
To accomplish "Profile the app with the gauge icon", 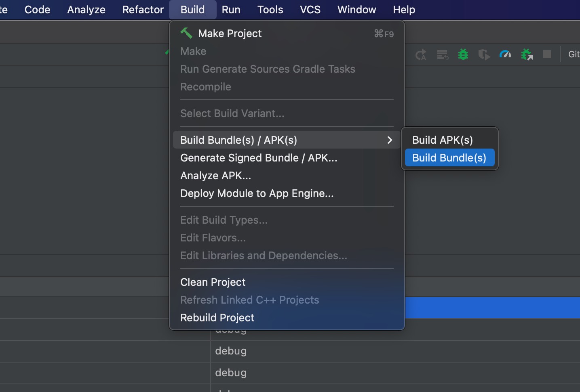I will (x=505, y=55).
